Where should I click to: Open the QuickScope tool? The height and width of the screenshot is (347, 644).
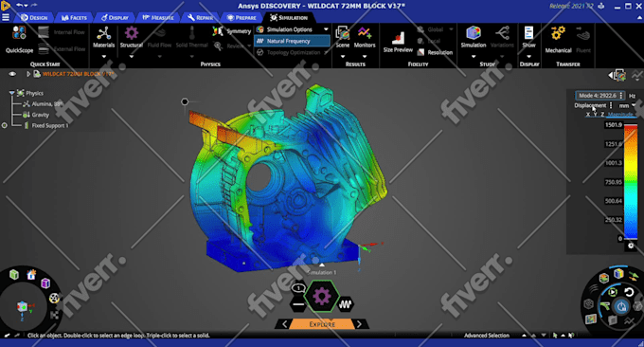pos(19,40)
